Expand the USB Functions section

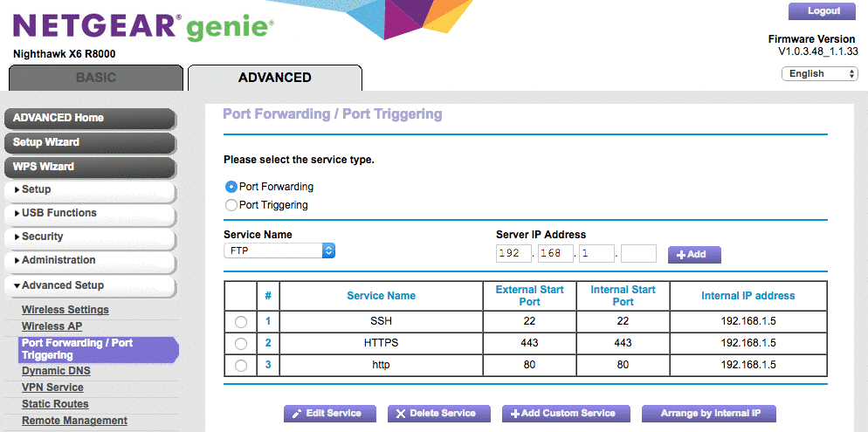pos(90,214)
